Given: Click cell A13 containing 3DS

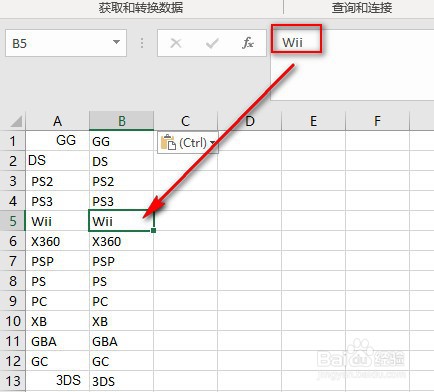Looking at the screenshot, I should pos(58,381).
